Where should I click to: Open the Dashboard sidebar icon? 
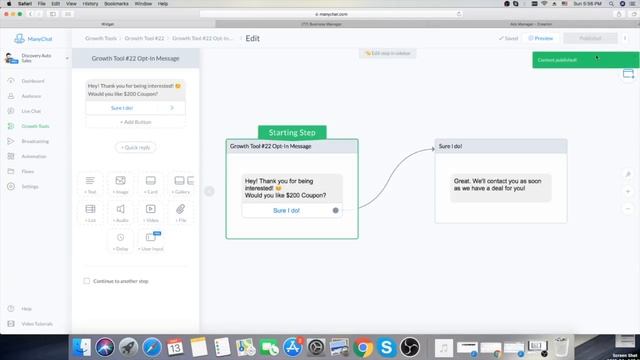pyautogui.click(x=11, y=81)
